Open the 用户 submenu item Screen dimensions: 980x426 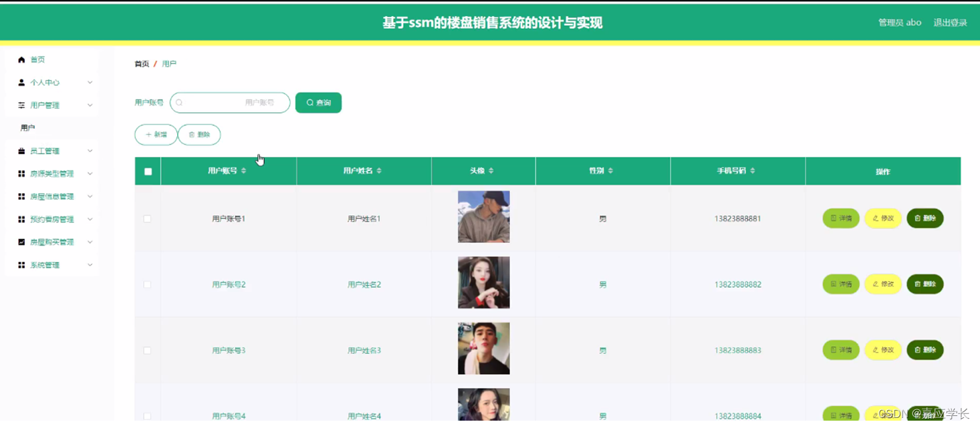click(x=28, y=128)
